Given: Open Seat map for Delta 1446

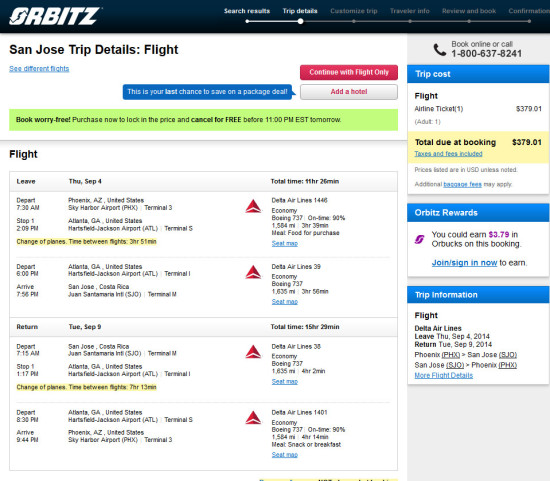Looking at the screenshot, I should pyautogui.click(x=284, y=243).
